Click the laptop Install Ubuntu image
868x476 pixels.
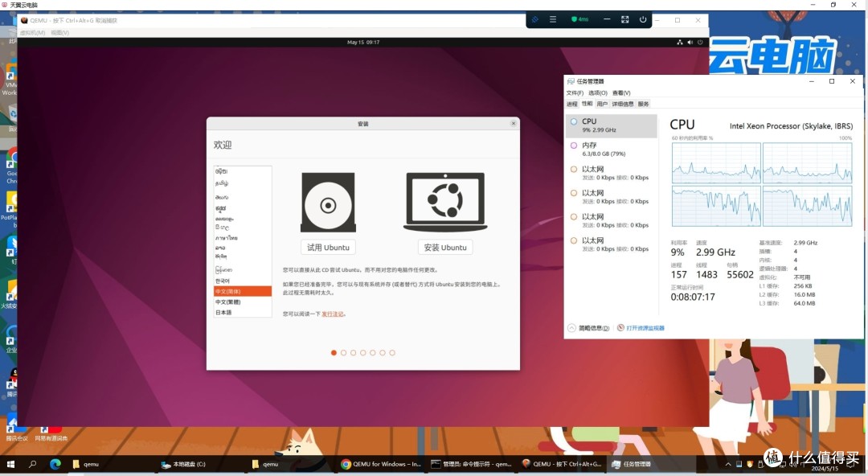(445, 203)
